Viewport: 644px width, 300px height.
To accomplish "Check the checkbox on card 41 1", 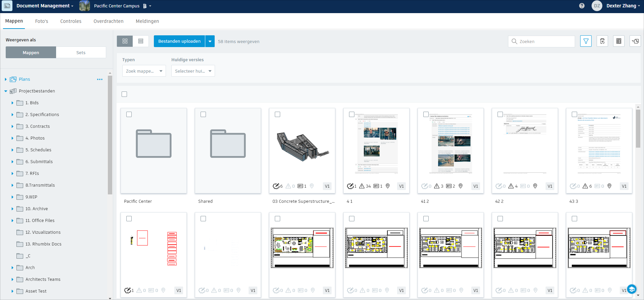I will click(x=352, y=114).
